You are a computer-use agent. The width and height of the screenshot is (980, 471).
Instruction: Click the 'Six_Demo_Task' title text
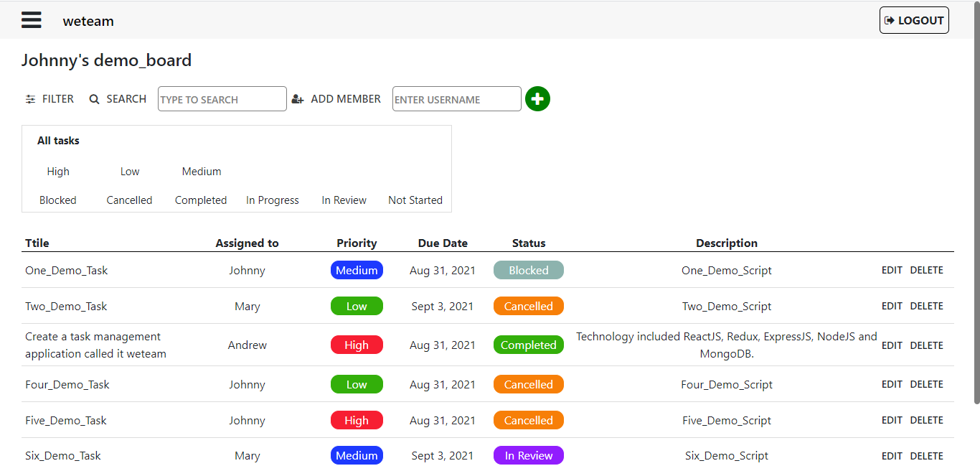pyautogui.click(x=63, y=456)
